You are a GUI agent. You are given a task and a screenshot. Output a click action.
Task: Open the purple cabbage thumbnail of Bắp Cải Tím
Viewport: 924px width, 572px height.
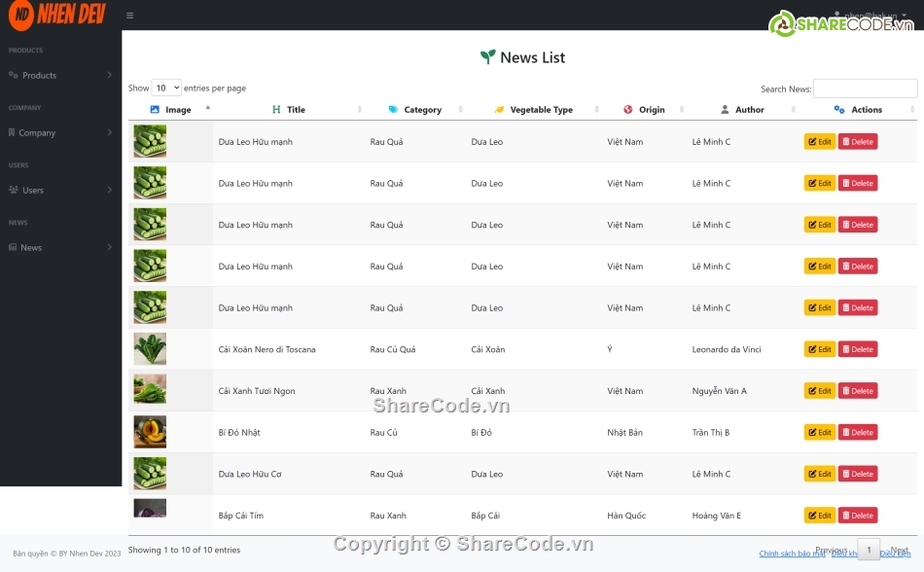150,509
